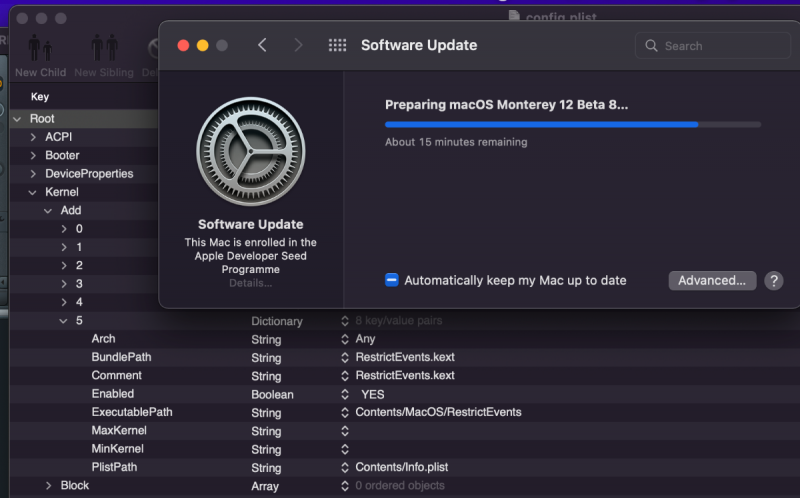Open type stepper for MinKernel row
This screenshot has height=498, width=800.
coord(345,450)
